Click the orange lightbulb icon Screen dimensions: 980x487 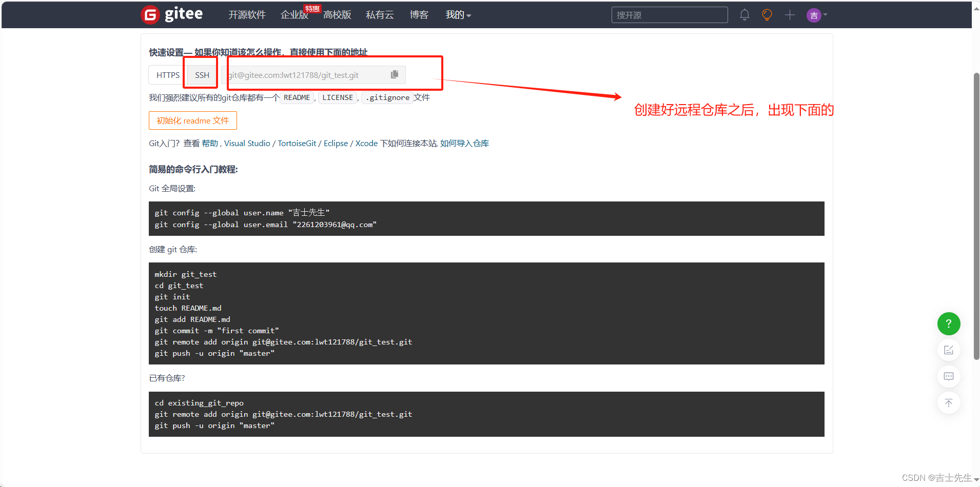point(767,15)
